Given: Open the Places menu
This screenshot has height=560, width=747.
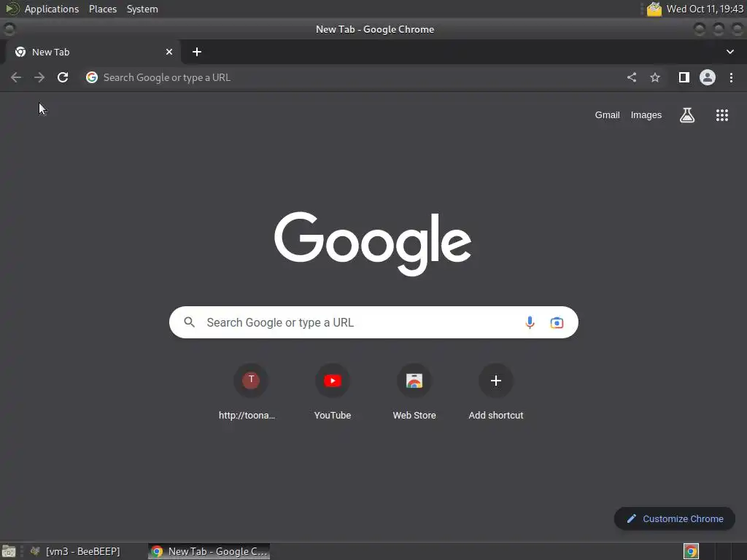Looking at the screenshot, I should pos(102,9).
